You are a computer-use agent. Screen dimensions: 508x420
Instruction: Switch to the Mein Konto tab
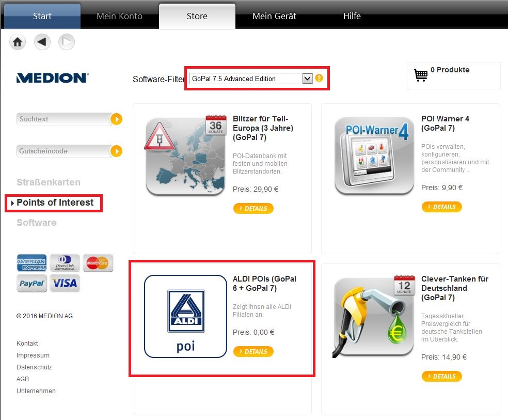click(120, 16)
